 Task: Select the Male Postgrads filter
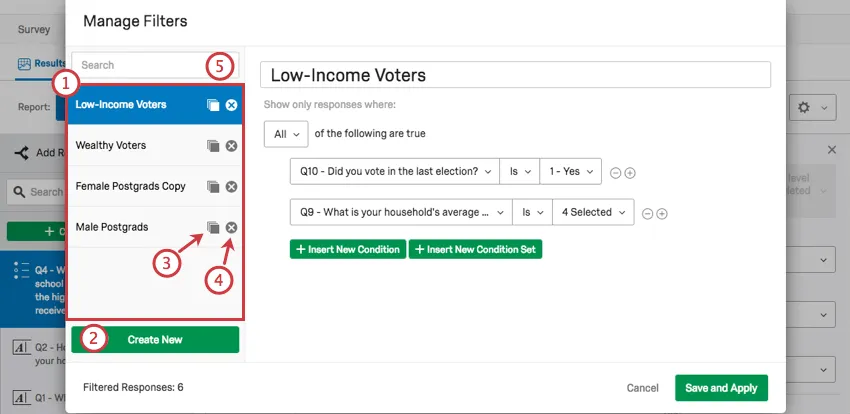[x=112, y=228]
